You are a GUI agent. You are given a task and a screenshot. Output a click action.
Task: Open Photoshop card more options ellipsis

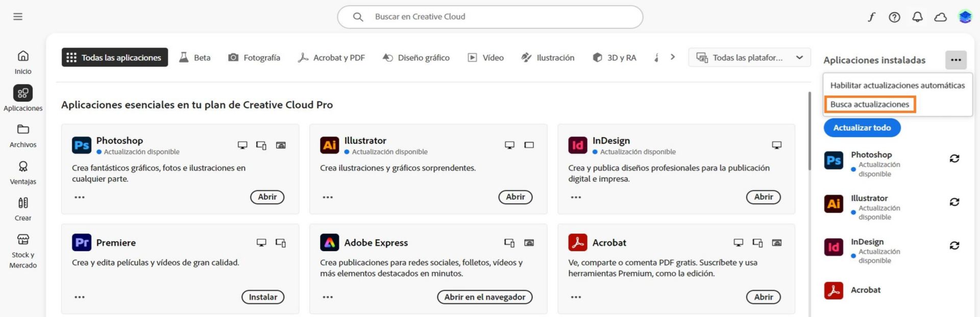click(80, 197)
